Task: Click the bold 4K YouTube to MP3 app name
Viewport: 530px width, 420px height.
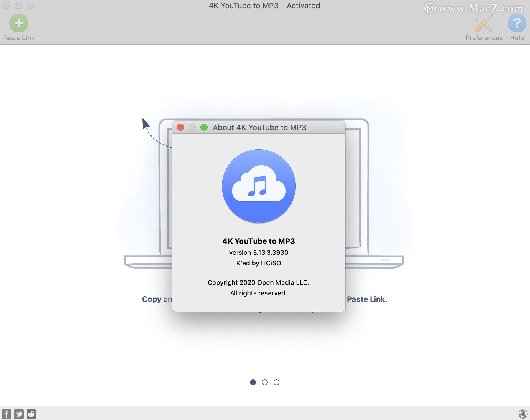Action: (x=259, y=241)
